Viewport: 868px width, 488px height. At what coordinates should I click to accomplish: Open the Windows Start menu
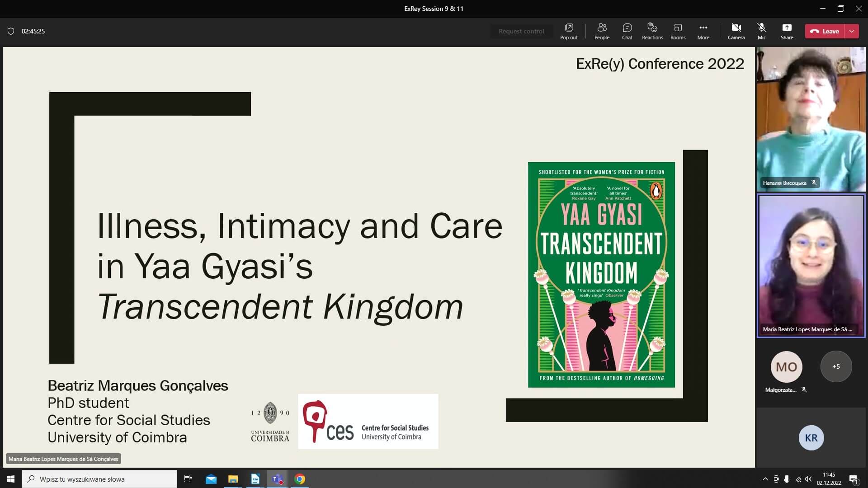click(x=11, y=479)
